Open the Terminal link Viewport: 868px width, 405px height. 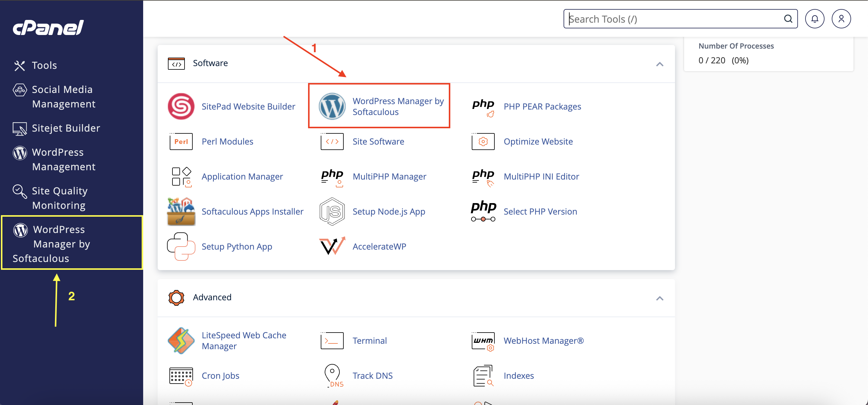pos(370,341)
